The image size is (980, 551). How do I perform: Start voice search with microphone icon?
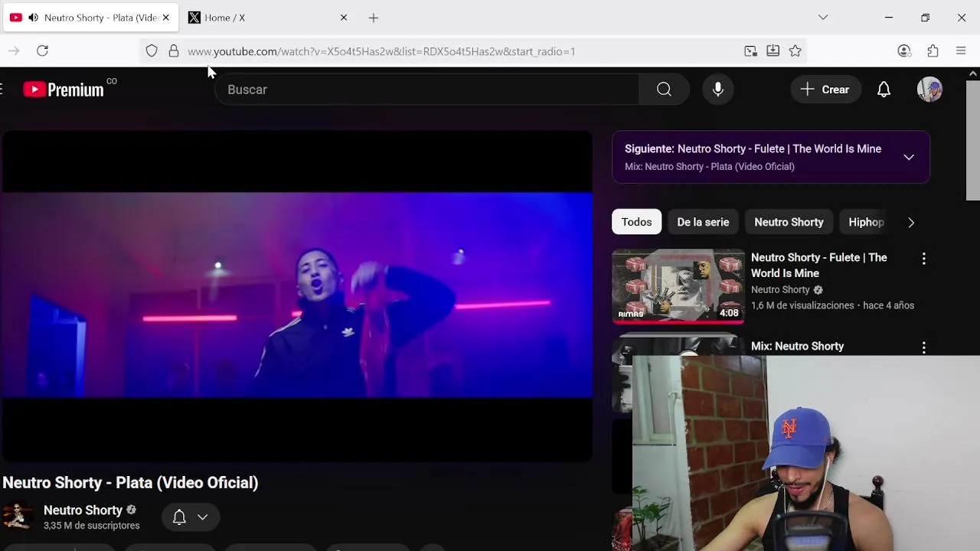718,90
